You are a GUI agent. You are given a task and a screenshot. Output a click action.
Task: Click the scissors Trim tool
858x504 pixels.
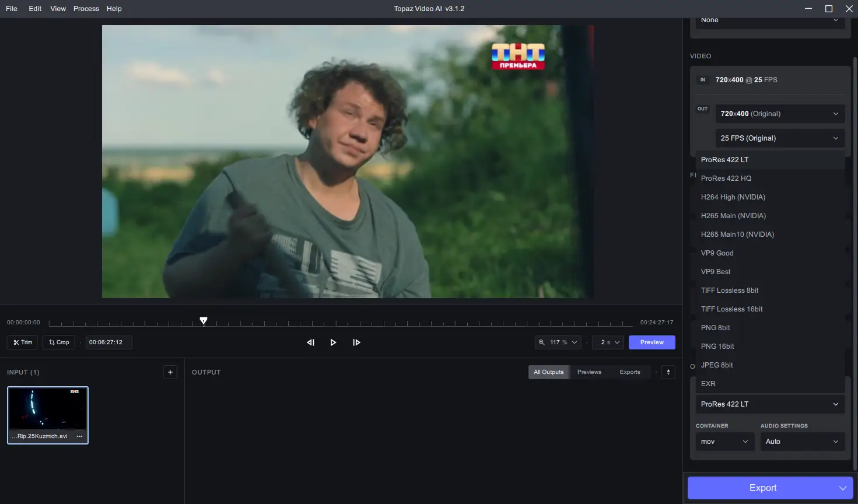[x=23, y=342]
